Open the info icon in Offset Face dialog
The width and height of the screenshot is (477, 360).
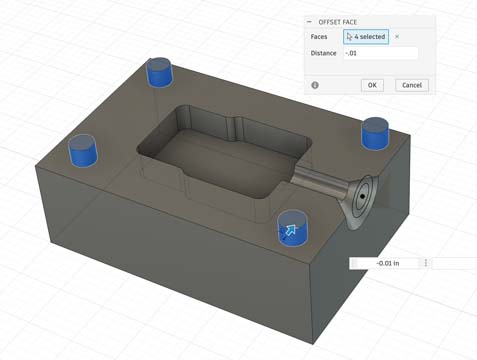pyautogui.click(x=315, y=85)
